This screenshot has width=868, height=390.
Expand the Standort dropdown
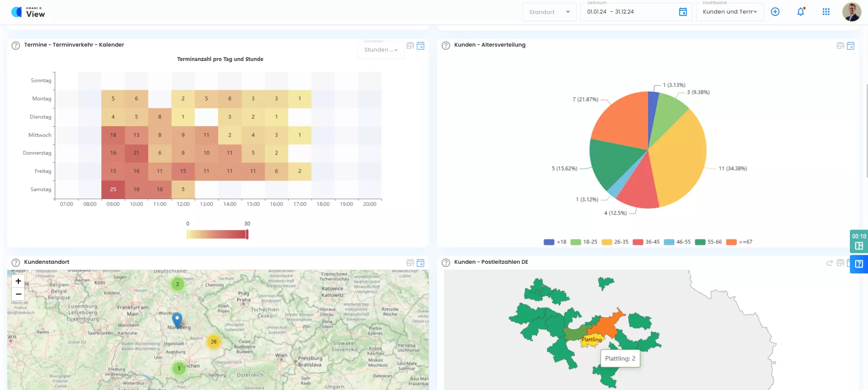coord(549,12)
